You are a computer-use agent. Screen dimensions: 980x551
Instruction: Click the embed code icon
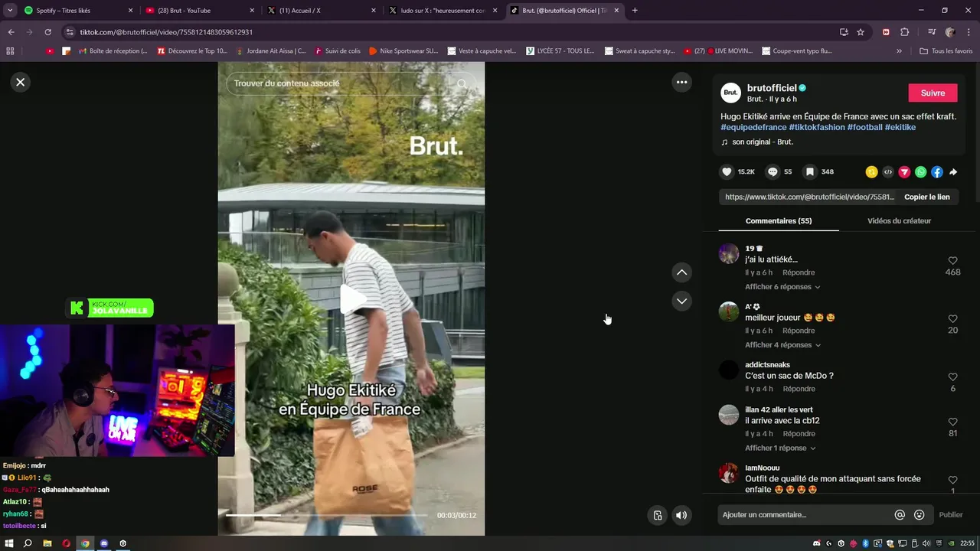pyautogui.click(x=888, y=172)
